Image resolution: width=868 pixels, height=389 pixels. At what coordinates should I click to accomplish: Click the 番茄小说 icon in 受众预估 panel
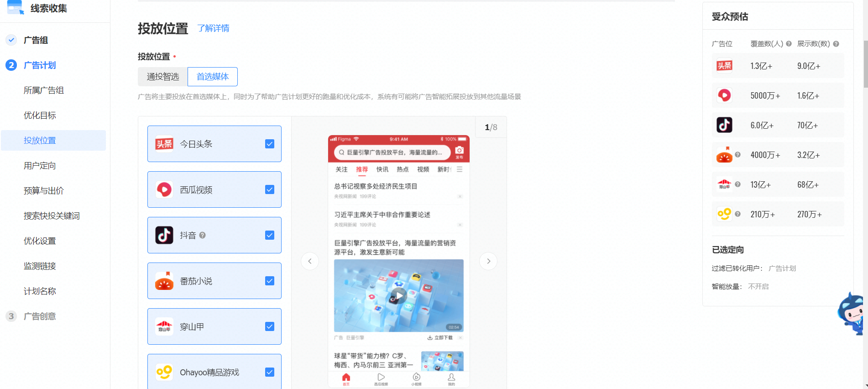tap(724, 155)
